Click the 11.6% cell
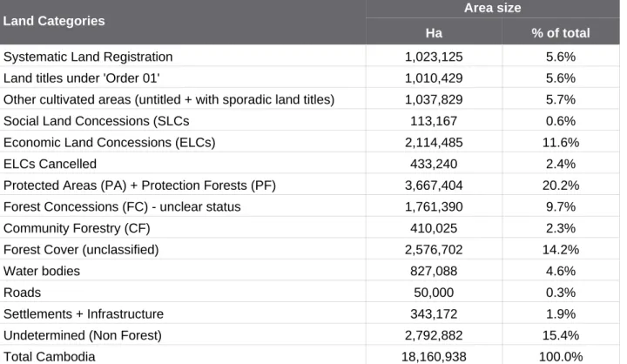Viewport: 627px width, 364px height. 561,143
